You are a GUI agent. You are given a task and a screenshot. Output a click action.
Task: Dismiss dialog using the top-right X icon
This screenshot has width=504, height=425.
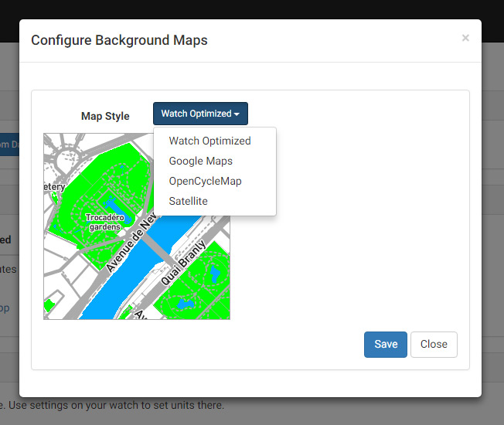pyautogui.click(x=465, y=38)
